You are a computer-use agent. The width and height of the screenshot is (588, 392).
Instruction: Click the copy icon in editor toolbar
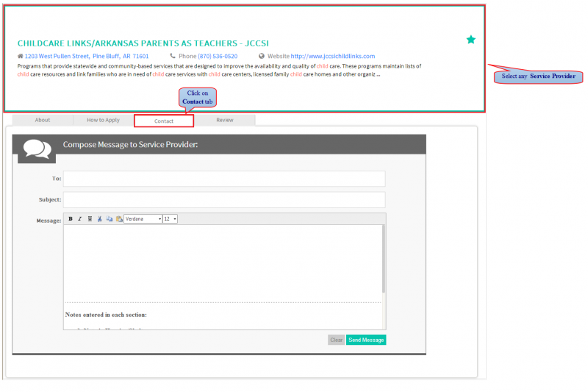pyautogui.click(x=109, y=219)
